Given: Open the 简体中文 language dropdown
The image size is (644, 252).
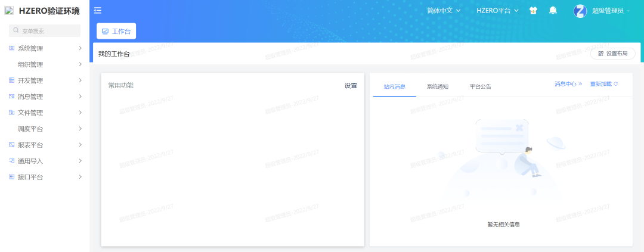Looking at the screenshot, I should tap(444, 11).
